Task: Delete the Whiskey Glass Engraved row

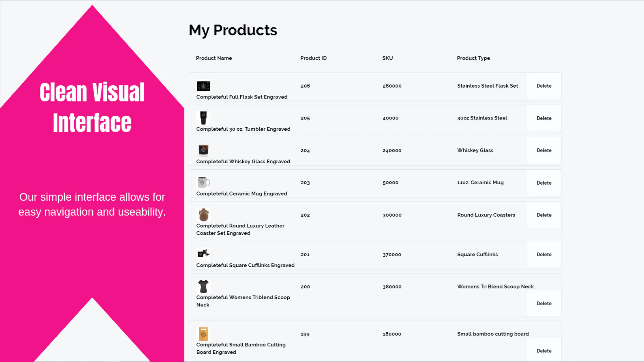Action: click(x=544, y=150)
